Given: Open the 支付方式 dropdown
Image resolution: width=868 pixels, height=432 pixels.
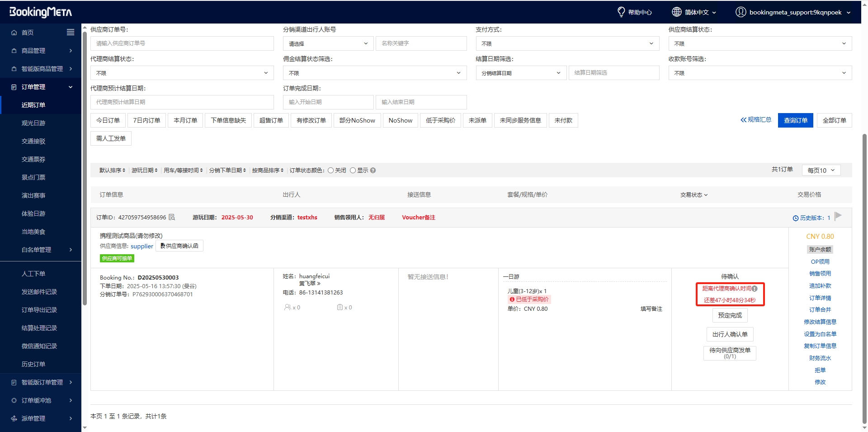Looking at the screenshot, I should point(567,43).
